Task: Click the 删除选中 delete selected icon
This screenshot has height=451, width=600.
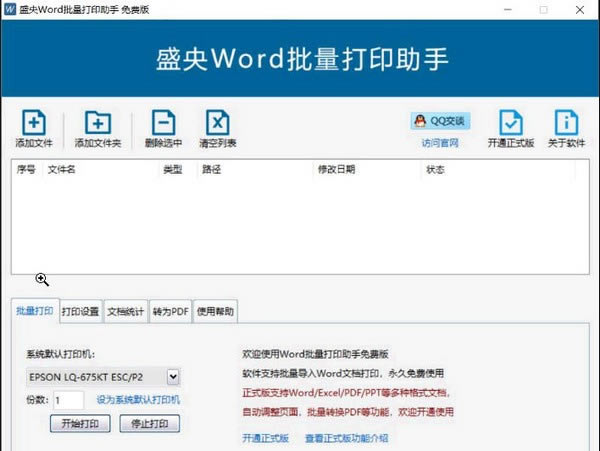Action: (x=163, y=122)
